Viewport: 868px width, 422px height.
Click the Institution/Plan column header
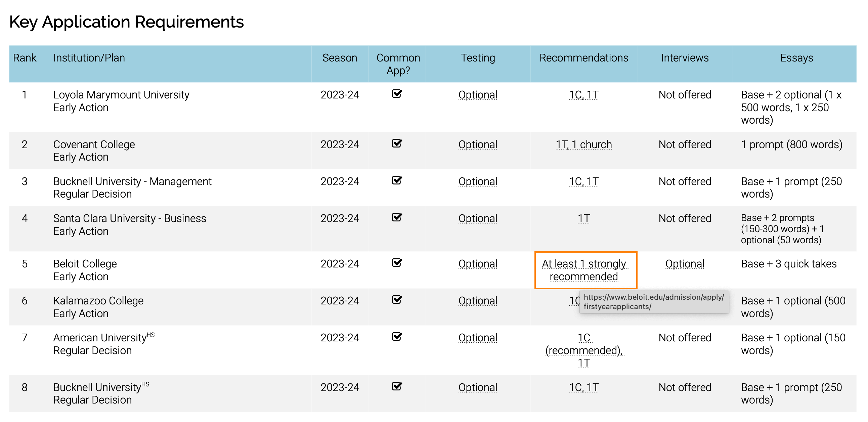[89, 58]
